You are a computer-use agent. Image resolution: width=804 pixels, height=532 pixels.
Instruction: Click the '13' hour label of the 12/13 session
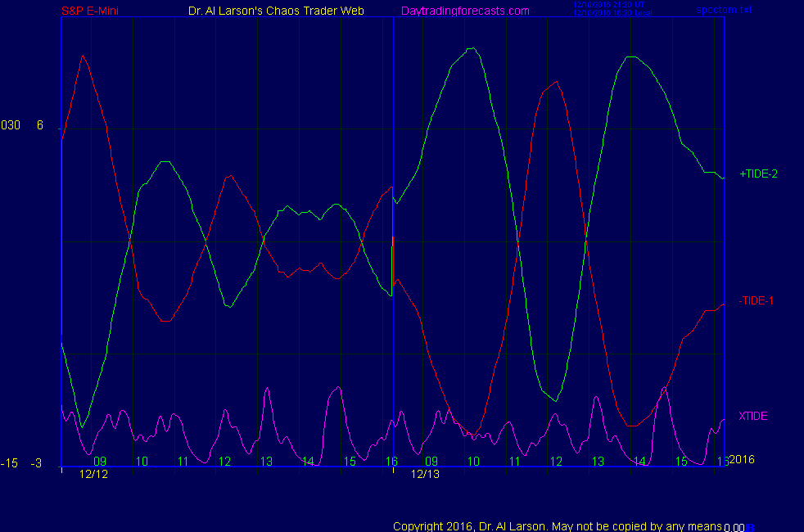(598, 462)
